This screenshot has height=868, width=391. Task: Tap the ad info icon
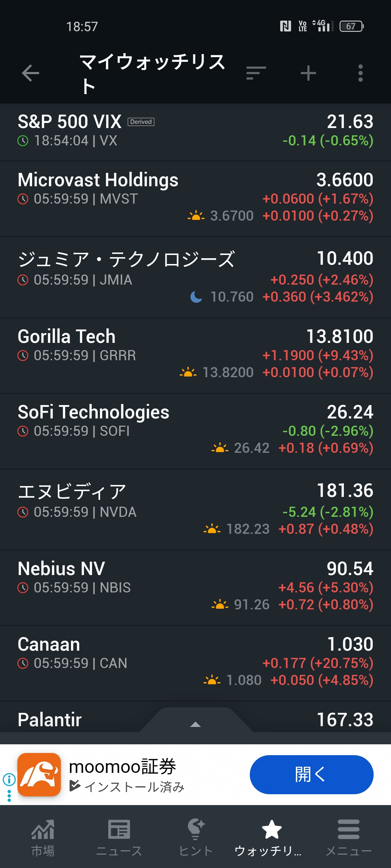(9, 779)
